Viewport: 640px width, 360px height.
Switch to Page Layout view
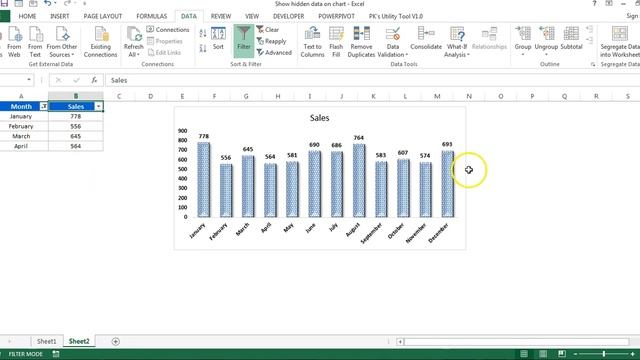click(x=543, y=354)
